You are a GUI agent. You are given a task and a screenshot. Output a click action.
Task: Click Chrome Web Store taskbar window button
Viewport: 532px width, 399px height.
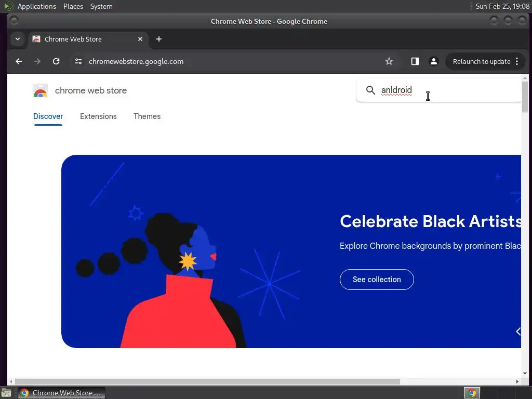(62, 393)
